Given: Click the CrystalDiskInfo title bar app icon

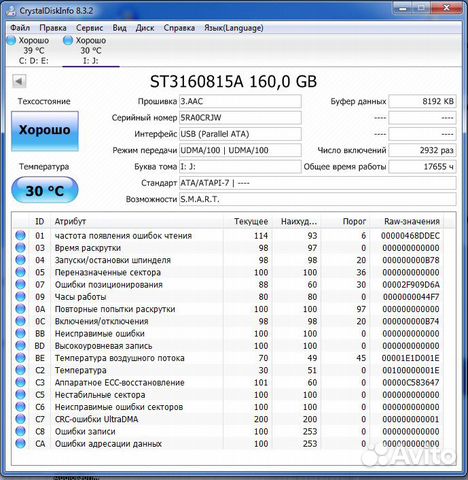Looking at the screenshot, I should (x=11, y=11).
